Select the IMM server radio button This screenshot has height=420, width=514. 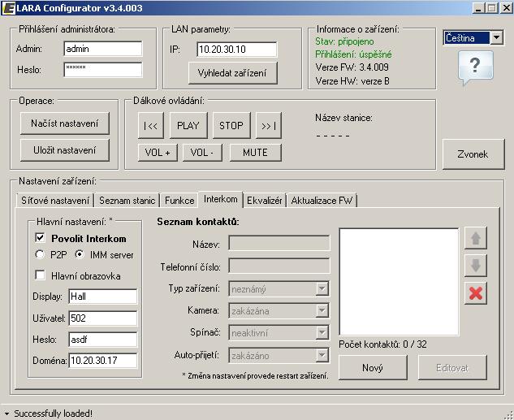[x=80, y=255]
